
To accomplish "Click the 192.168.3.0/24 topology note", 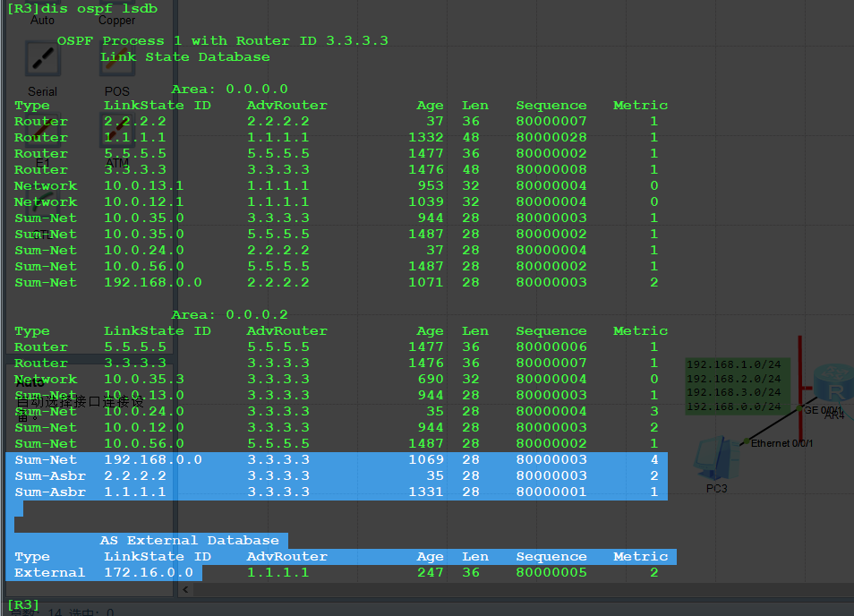I will click(x=734, y=392).
